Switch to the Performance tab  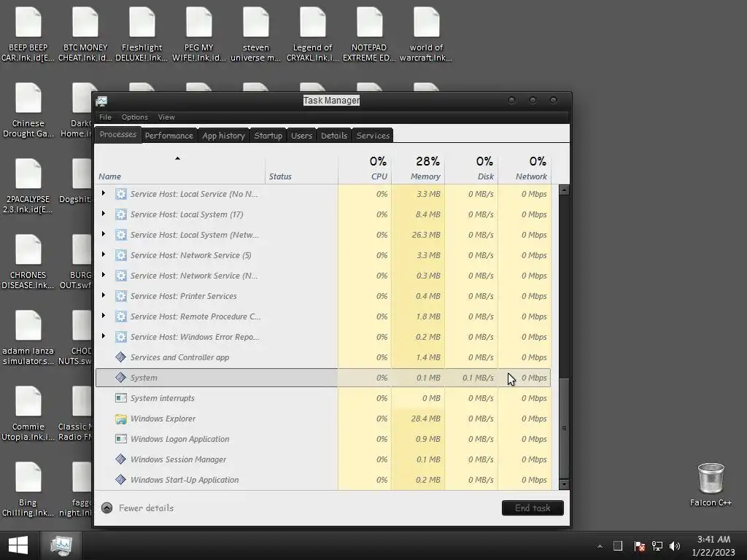[169, 136]
